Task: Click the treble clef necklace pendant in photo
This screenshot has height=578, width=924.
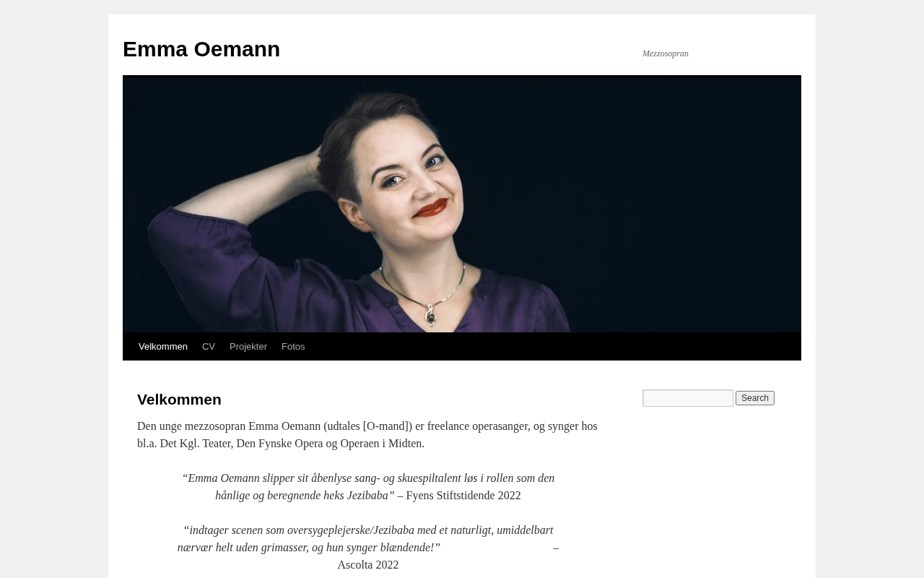Action: point(431,315)
